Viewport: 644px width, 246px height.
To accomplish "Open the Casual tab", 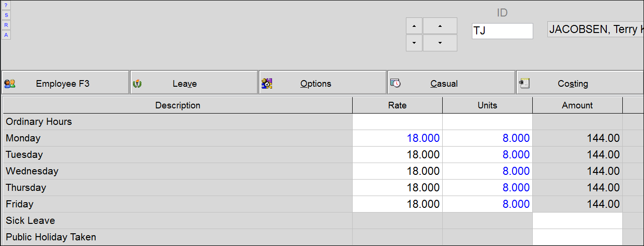I will (x=451, y=83).
